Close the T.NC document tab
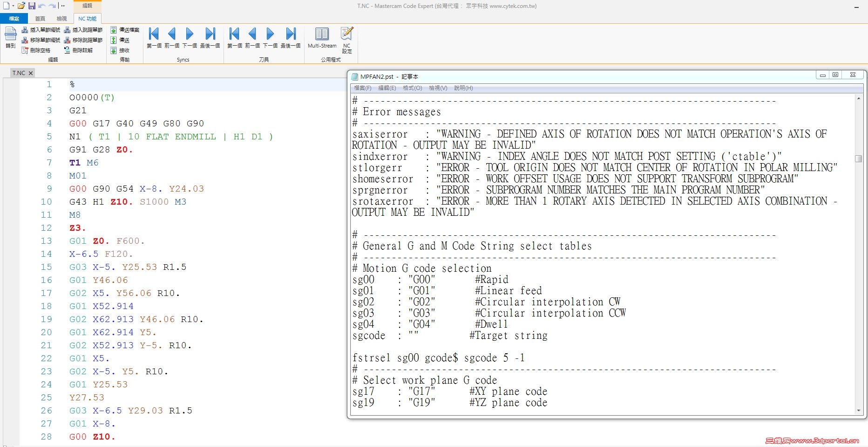This screenshot has width=868, height=447. [31, 73]
